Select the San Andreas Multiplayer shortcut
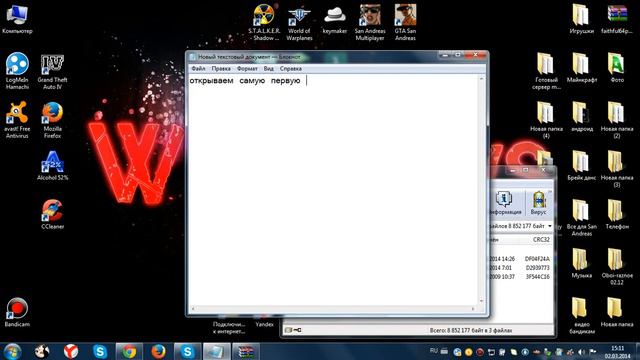 (x=370, y=22)
